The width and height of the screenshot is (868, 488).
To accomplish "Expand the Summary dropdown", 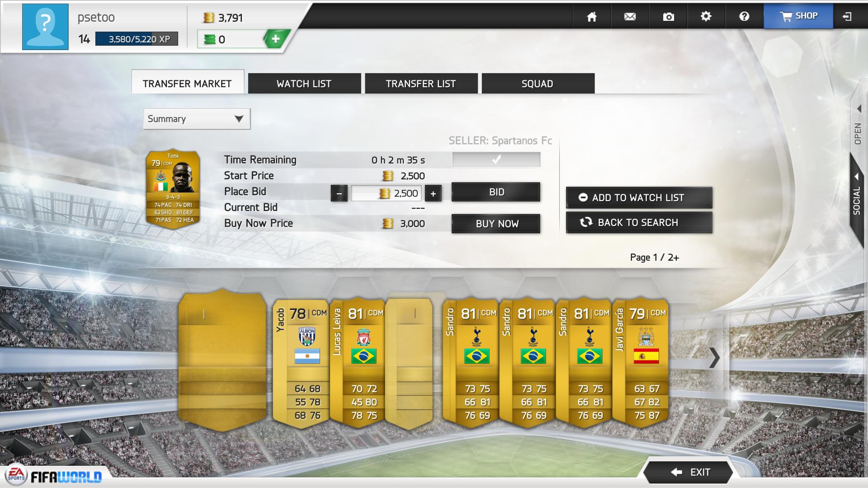I will tap(197, 119).
